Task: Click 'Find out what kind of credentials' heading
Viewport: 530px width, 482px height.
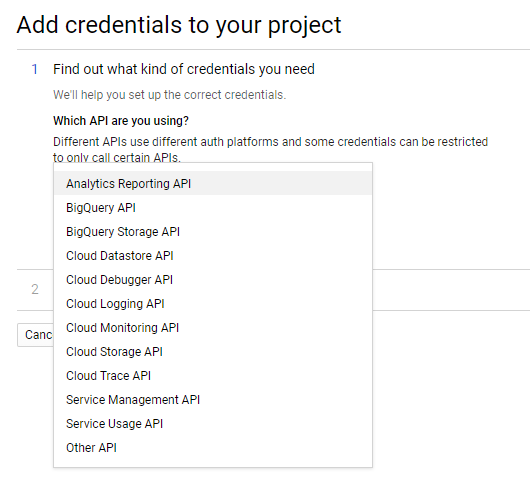Action: pos(184,69)
